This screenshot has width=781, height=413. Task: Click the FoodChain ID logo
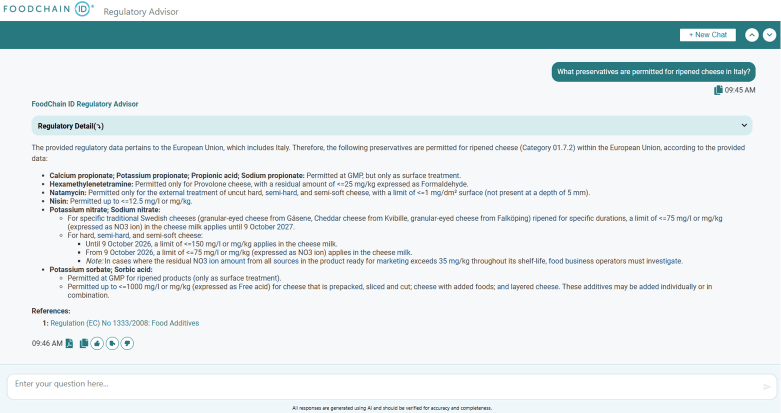(48, 10)
